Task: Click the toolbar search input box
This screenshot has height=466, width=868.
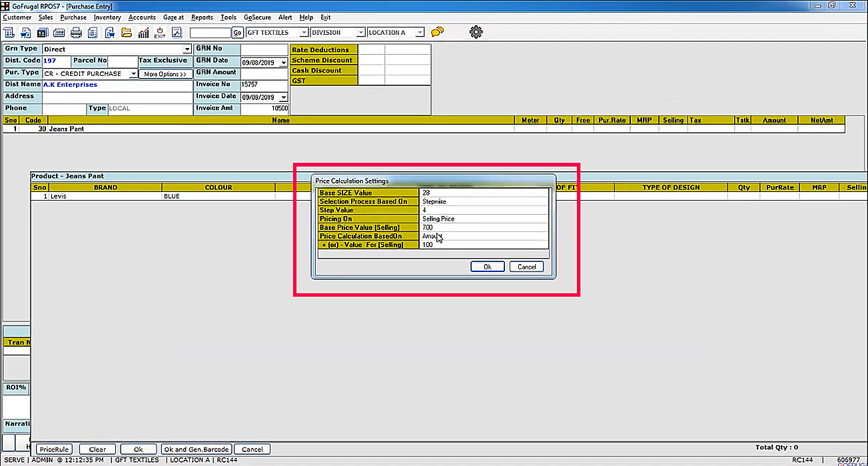Action: 210,33
